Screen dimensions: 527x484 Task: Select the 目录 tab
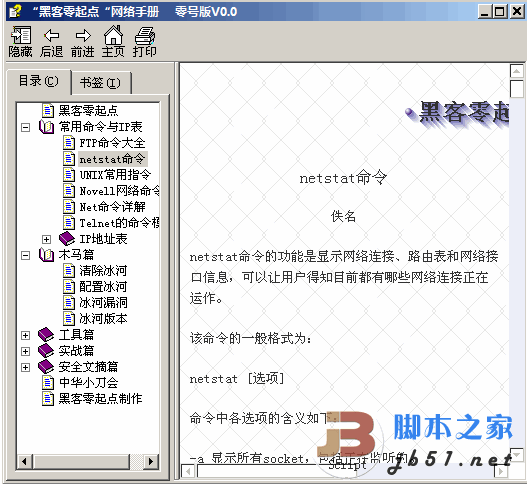pyautogui.click(x=38, y=81)
